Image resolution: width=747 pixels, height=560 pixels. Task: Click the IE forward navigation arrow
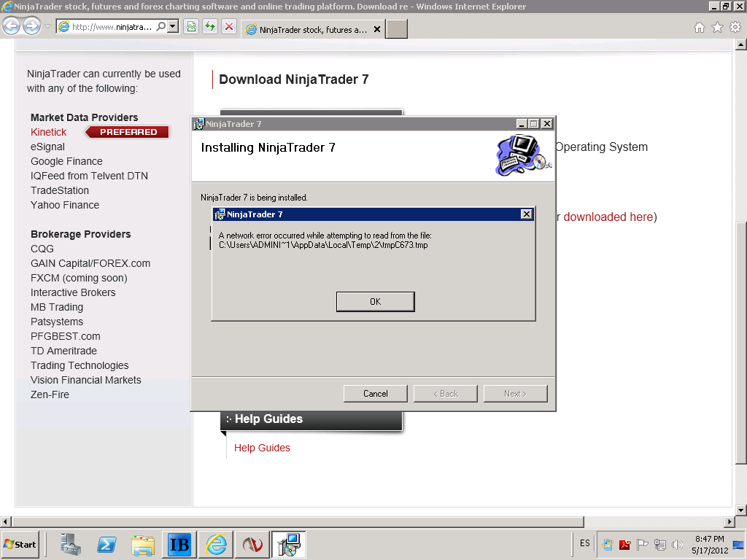[32, 26]
